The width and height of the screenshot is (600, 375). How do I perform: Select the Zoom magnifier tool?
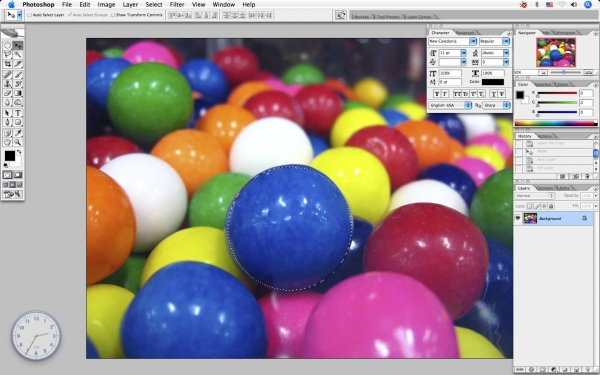pyautogui.click(x=18, y=142)
